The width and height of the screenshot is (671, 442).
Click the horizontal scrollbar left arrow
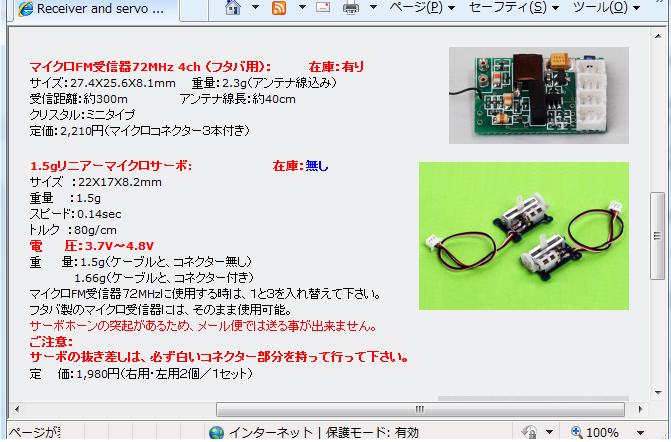[x=17, y=409]
